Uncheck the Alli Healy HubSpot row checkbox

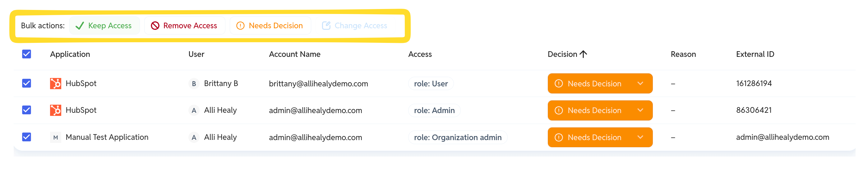pos(27,110)
